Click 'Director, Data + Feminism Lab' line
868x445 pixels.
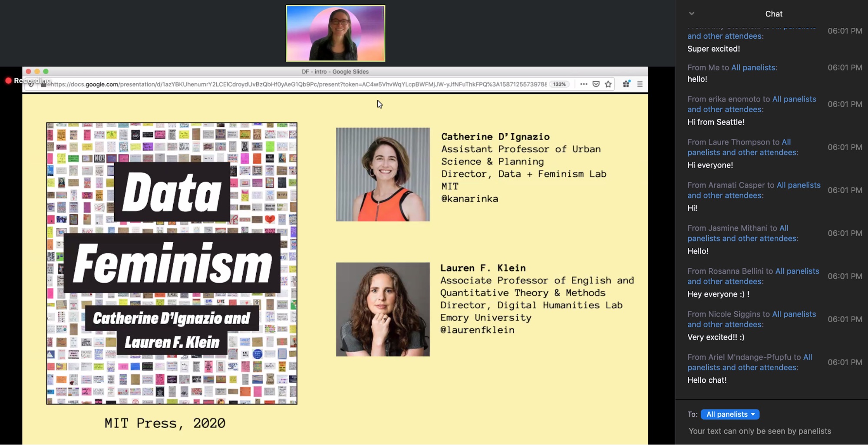click(524, 174)
